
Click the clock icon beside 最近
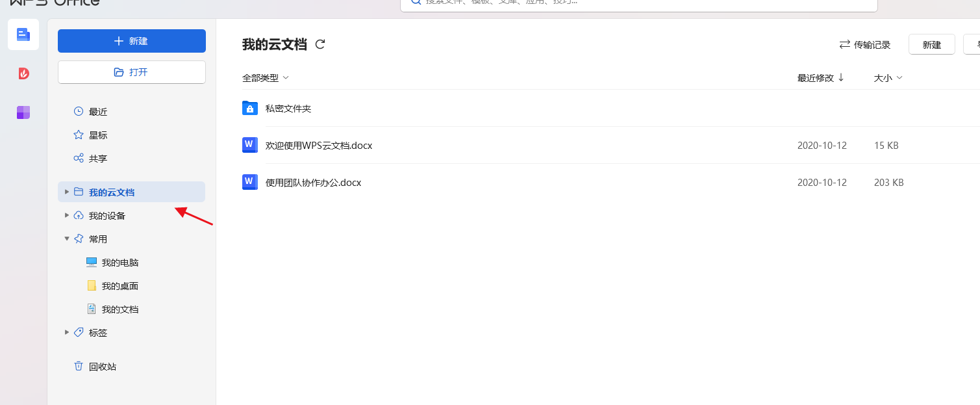79,111
